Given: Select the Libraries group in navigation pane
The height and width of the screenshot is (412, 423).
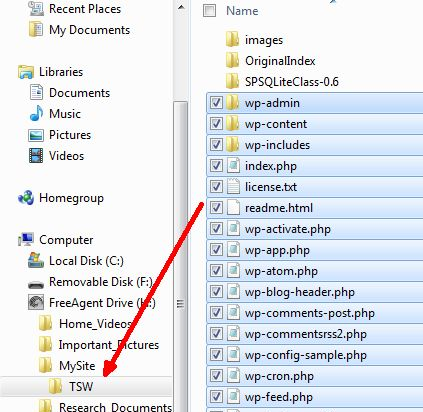Looking at the screenshot, I should 61,72.
